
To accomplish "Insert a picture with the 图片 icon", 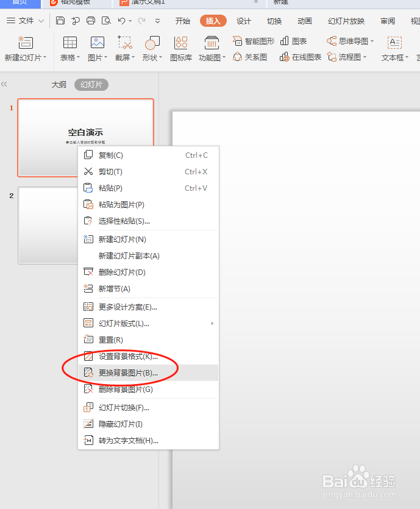I will tap(98, 43).
